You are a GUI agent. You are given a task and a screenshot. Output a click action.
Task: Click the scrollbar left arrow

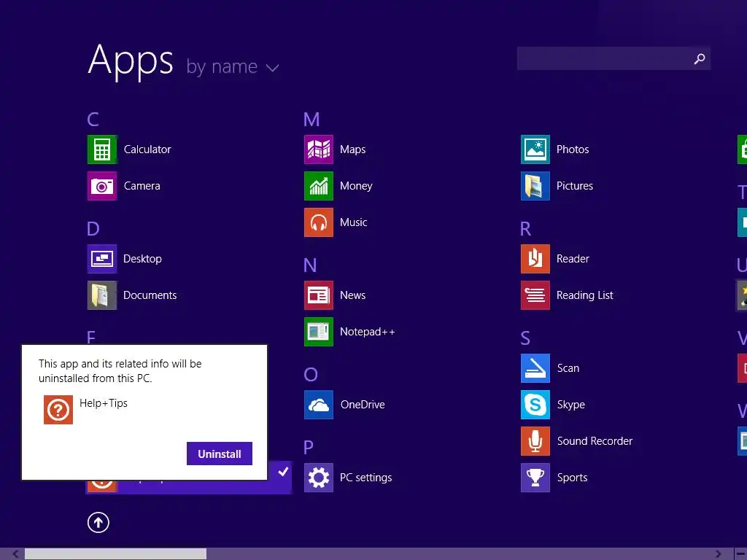[15, 554]
